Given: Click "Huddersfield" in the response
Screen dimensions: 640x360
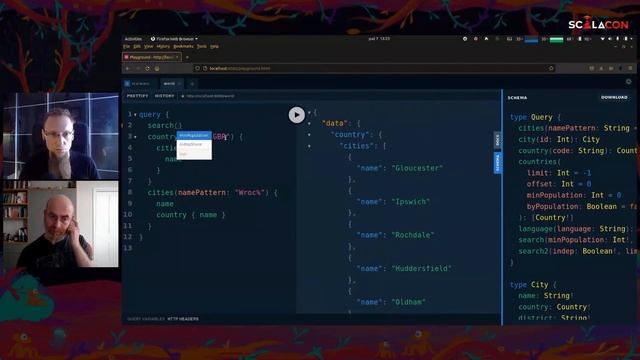Looking at the screenshot, I should coord(422,269).
